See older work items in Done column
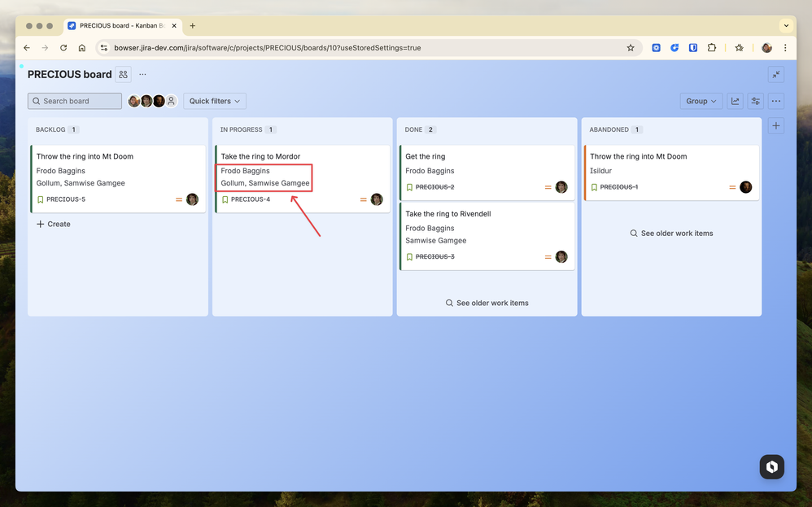This screenshot has height=507, width=812. coord(487,303)
